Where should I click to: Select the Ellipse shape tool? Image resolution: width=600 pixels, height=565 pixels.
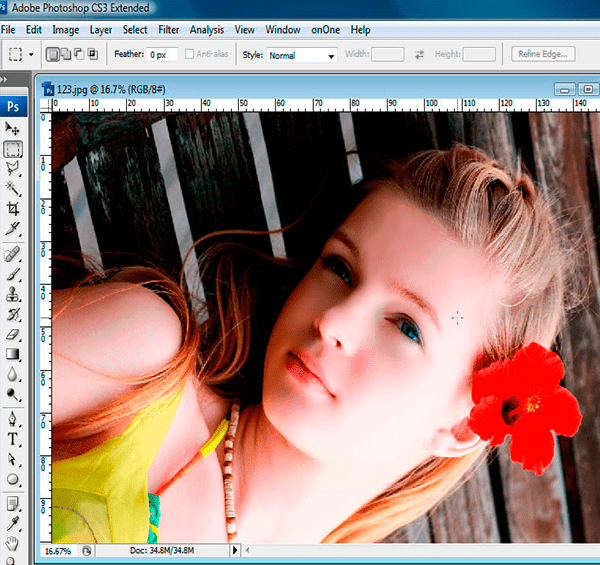[x=12, y=479]
